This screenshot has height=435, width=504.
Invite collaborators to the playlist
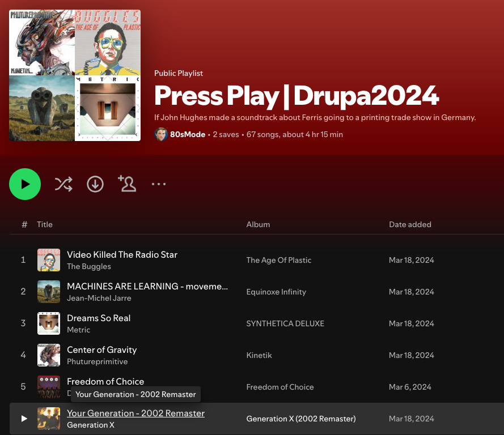coord(127,184)
